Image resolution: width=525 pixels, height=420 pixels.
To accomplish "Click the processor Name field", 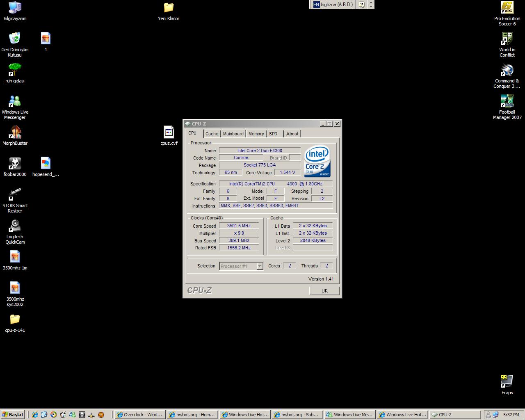I will [260, 151].
